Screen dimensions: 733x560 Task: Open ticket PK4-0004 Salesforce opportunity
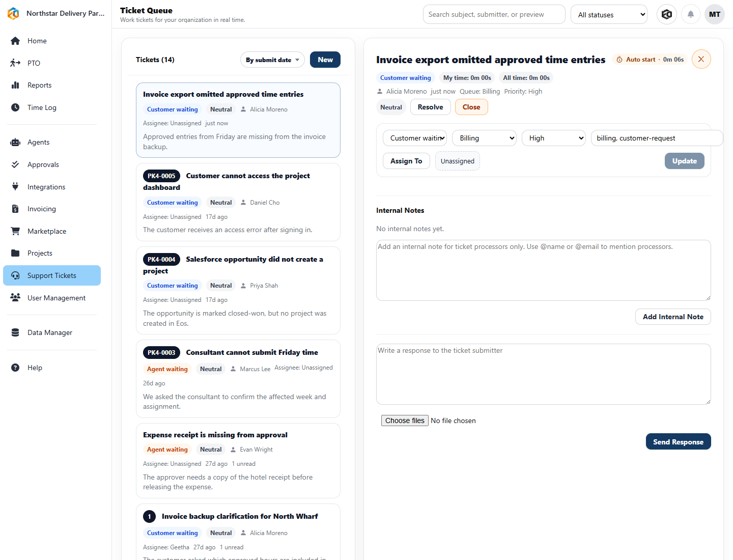tap(238, 290)
